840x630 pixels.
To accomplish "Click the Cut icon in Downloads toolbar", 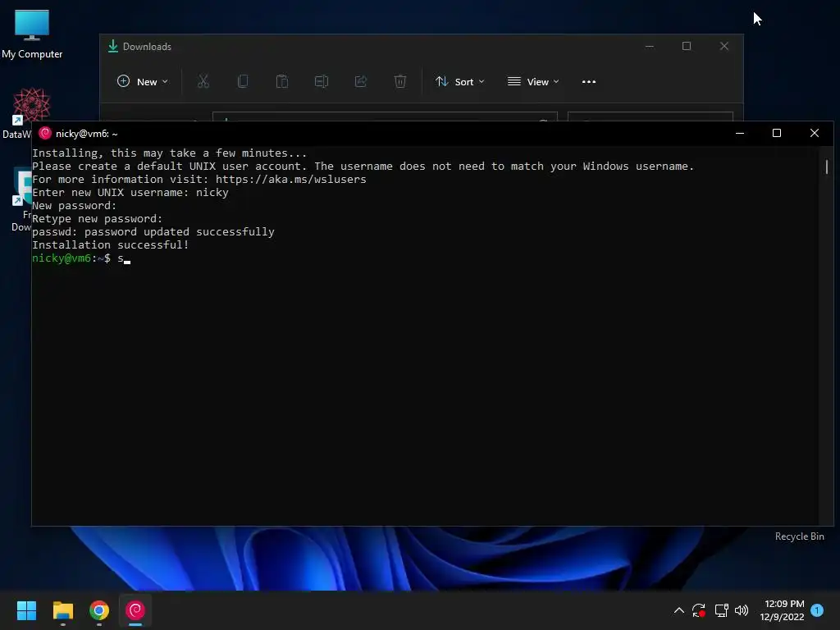I will click(203, 81).
